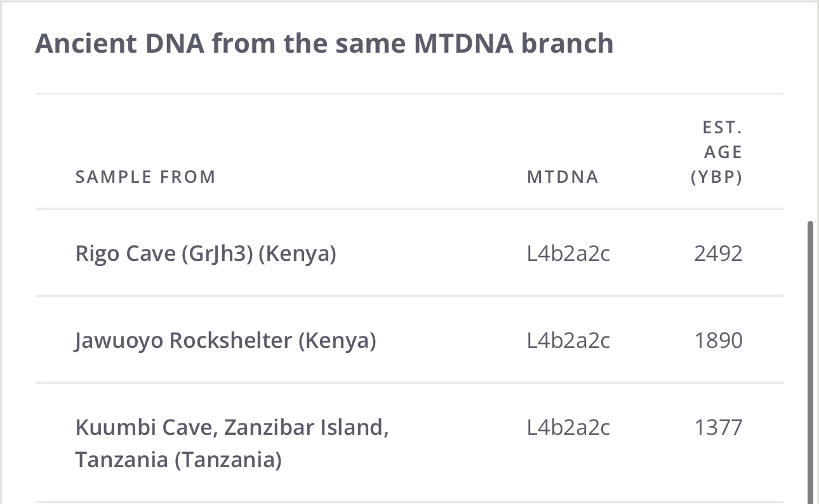
Task: Click L4b2a2c haplogroup in Rigo Cave row
Action: coord(568,254)
